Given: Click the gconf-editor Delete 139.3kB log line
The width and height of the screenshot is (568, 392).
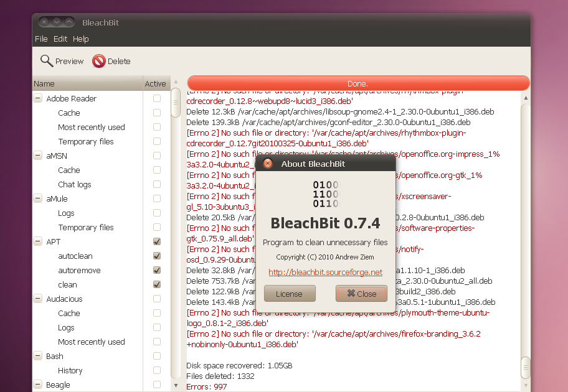Looking at the screenshot, I should 328,123.
